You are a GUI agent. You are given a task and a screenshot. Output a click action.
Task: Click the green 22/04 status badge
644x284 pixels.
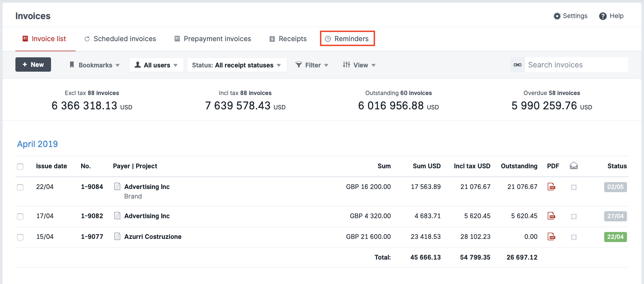point(615,237)
